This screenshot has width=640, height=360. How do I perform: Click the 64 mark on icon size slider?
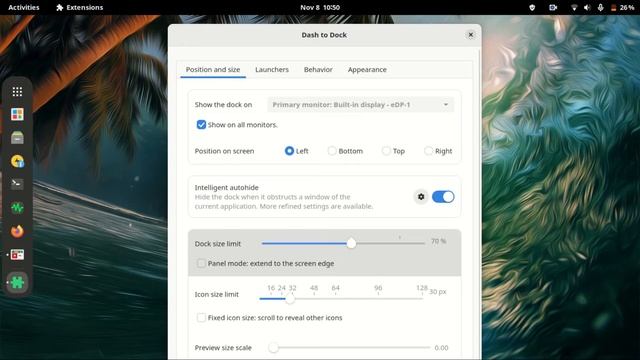pos(336,288)
